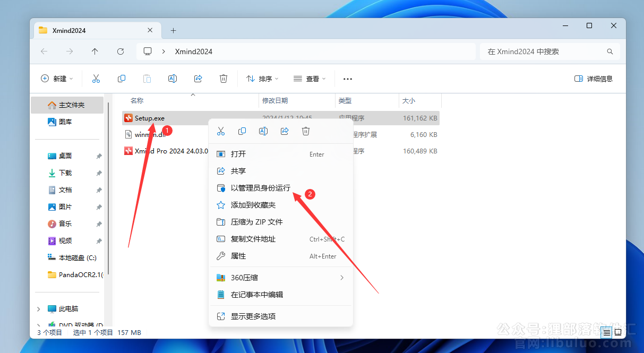Switch to the large thumbnails view icon
The image size is (644, 353).
(618, 333)
